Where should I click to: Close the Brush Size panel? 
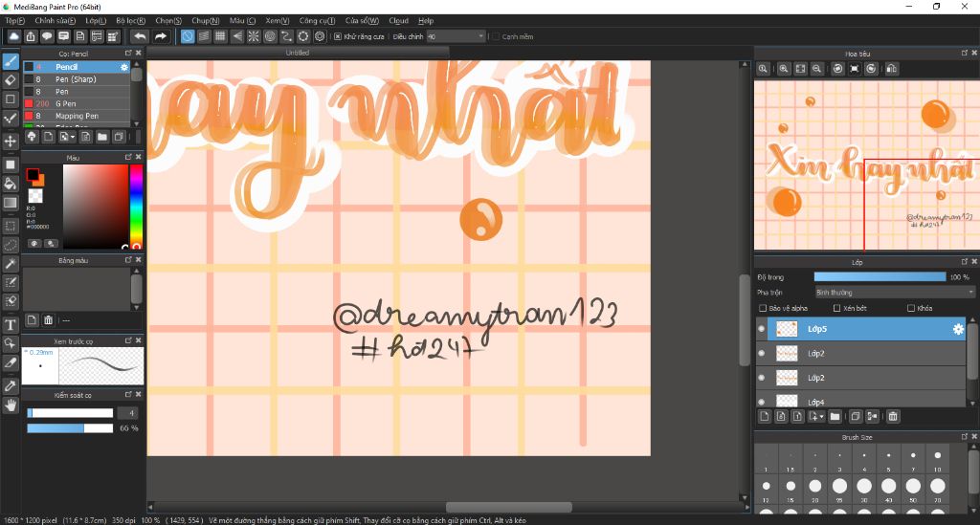(973, 436)
